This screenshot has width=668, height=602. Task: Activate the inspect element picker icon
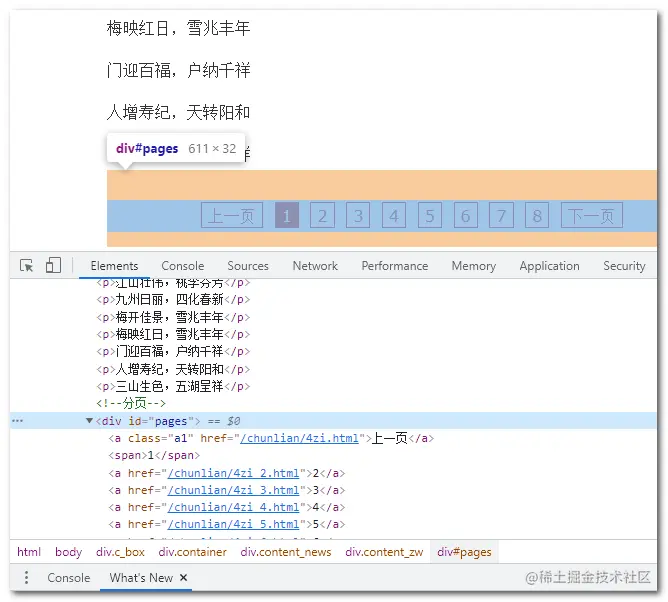(x=27, y=265)
